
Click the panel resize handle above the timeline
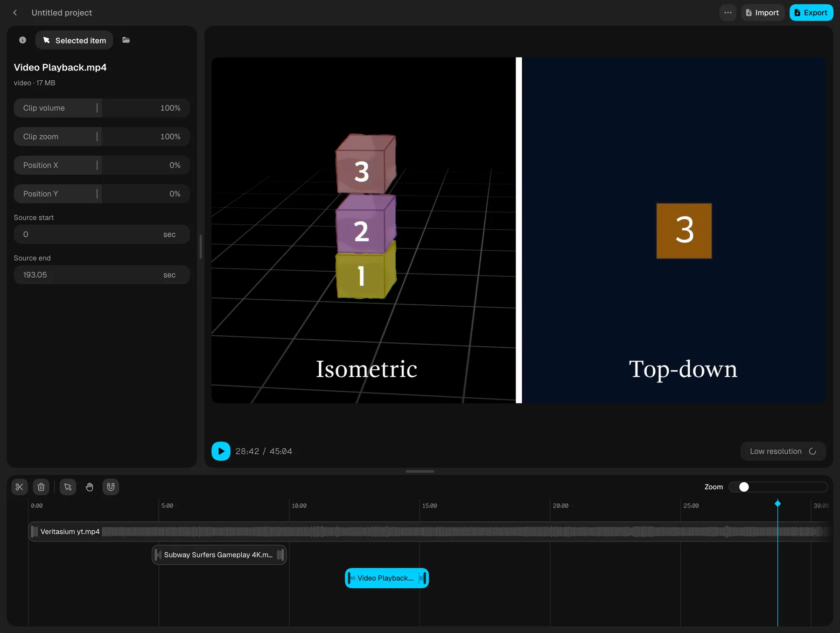[x=420, y=471]
